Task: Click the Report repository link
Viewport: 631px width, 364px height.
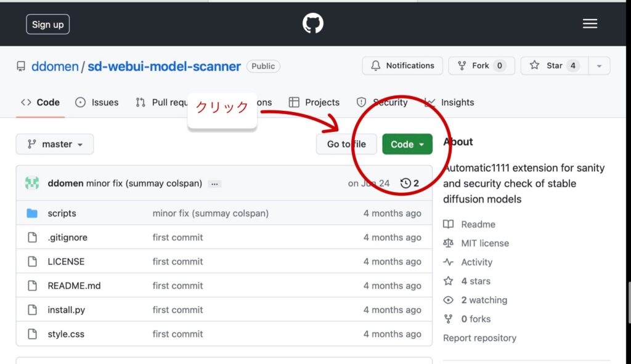Action: [x=479, y=338]
